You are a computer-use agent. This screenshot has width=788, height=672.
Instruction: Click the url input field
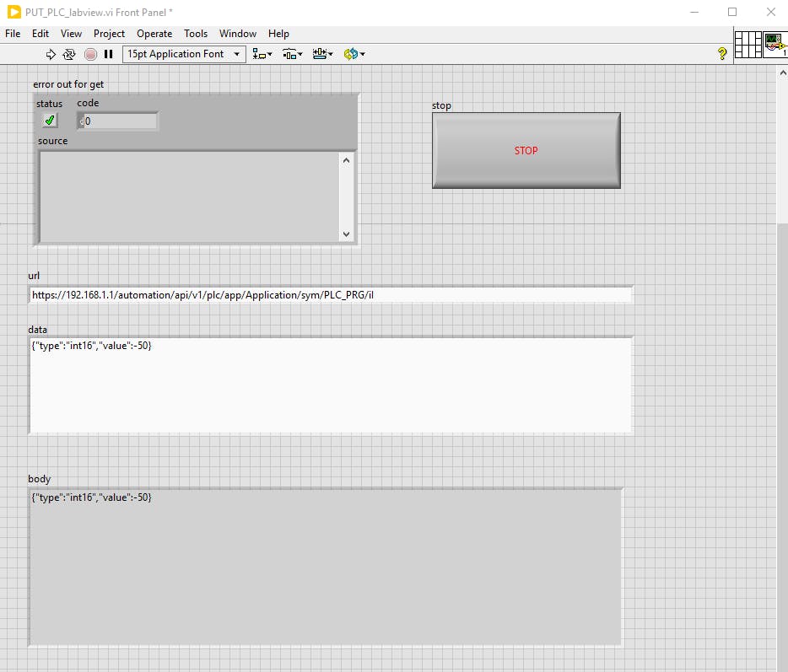330,295
